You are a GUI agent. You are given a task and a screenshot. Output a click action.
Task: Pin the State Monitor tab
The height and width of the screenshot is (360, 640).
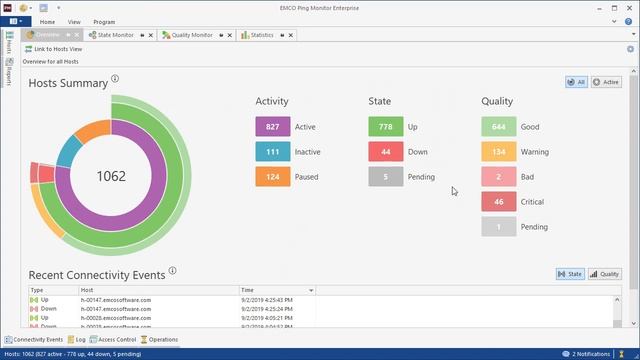(x=142, y=36)
